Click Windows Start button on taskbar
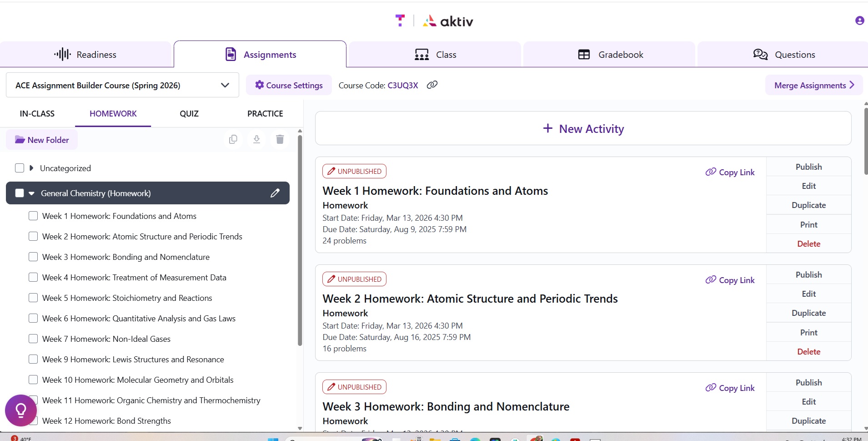Viewport: 868px width, 441px height. point(273,439)
